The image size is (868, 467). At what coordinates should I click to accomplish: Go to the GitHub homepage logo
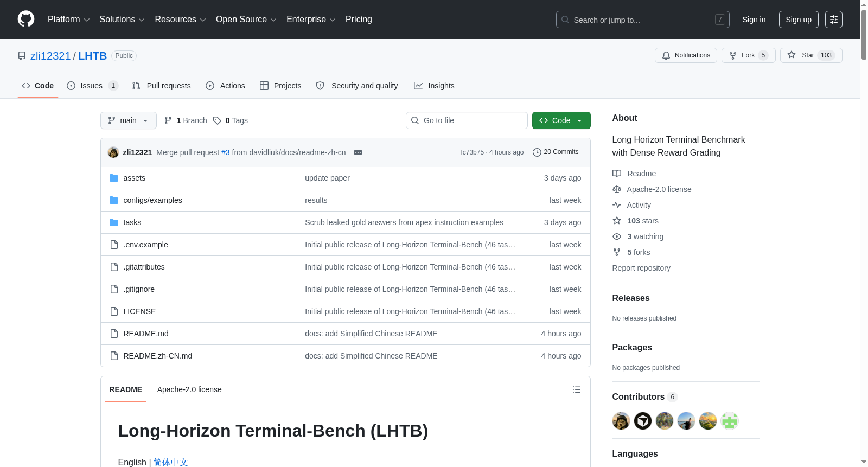click(26, 20)
